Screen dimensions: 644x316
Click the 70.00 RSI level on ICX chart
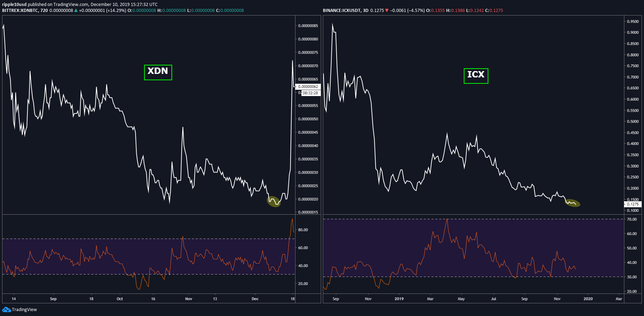click(x=632, y=219)
